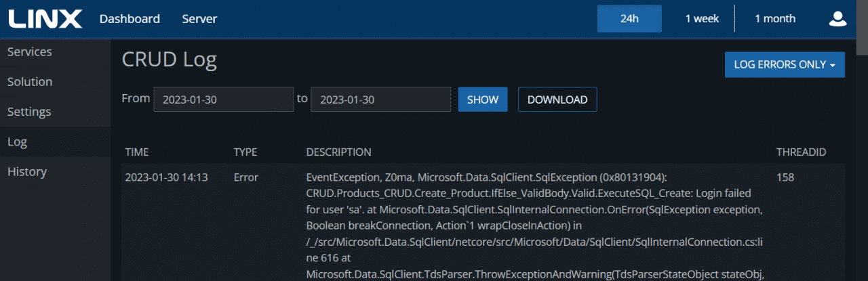
Task: Click the To date field
Action: pyautogui.click(x=380, y=100)
